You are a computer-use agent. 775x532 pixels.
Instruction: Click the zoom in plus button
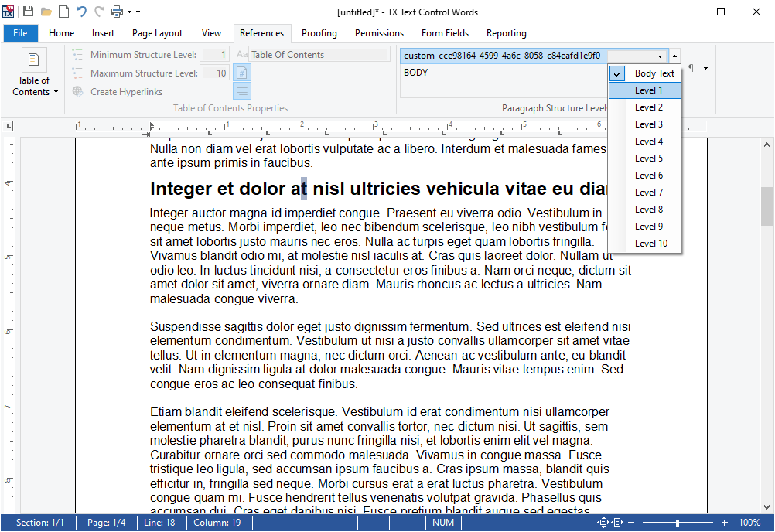click(725, 523)
